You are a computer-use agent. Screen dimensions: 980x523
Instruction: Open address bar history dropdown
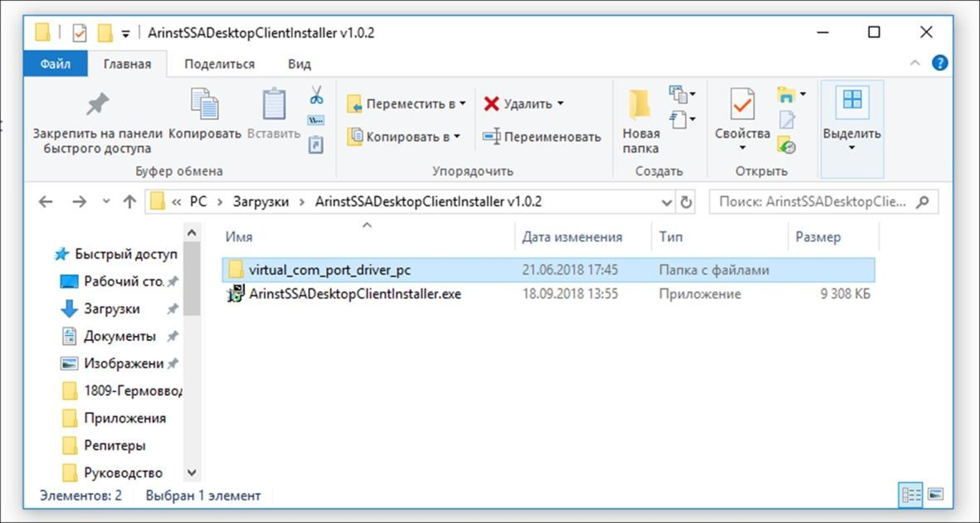(x=667, y=202)
